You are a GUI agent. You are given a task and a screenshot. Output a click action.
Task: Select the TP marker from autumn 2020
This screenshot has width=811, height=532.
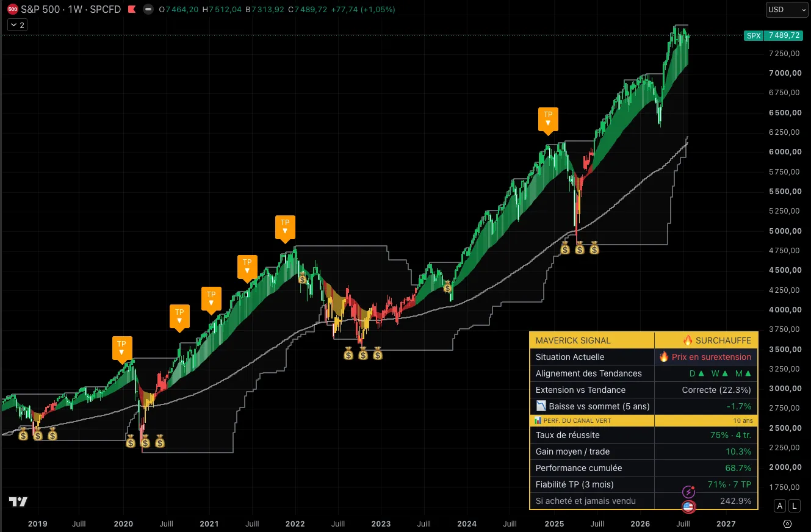pyautogui.click(x=179, y=319)
